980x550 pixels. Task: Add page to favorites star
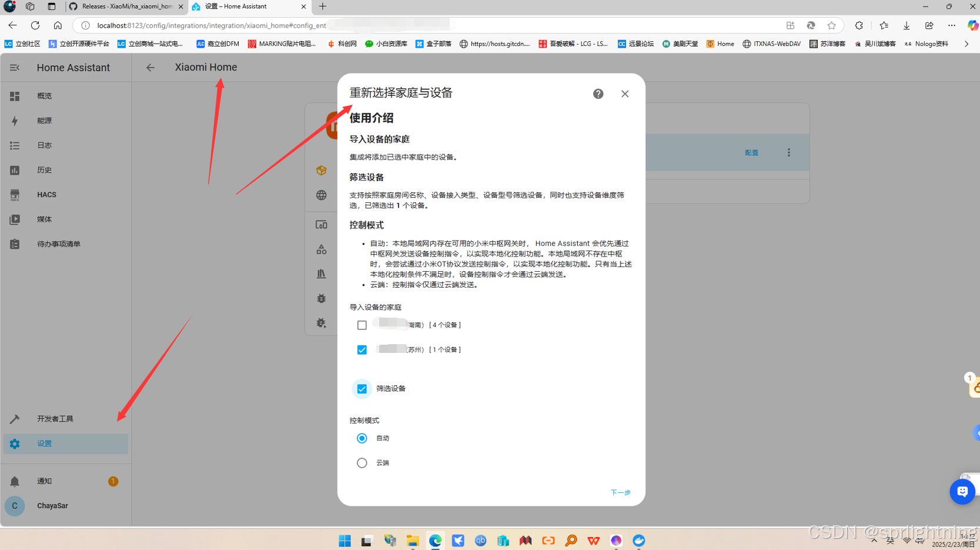(831, 25)
